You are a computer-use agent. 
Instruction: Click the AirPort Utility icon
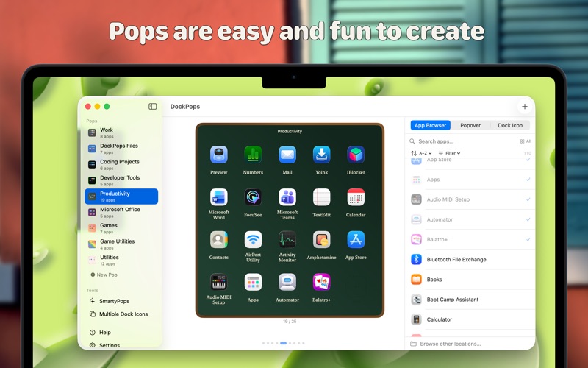point(253,240)
